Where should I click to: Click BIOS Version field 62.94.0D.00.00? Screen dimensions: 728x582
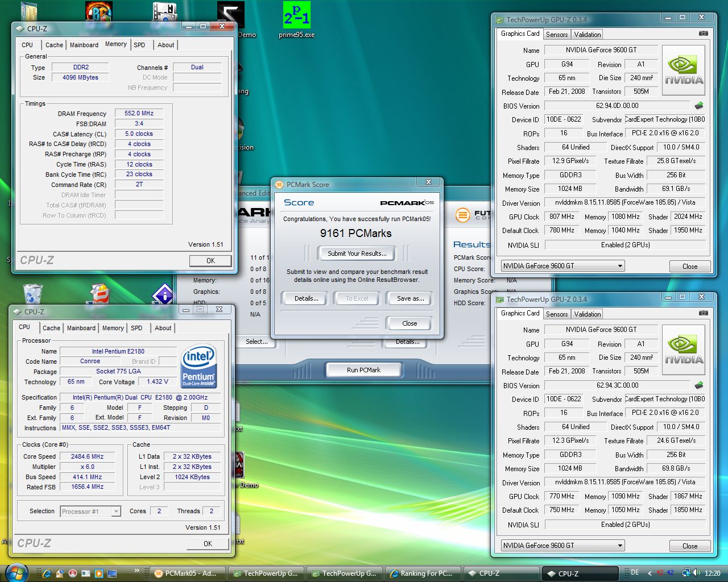coord(617,106)
